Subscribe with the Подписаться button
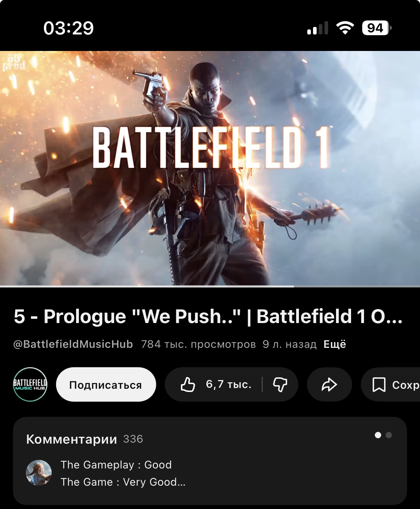 pyautogui.click(x=106, y=384)
